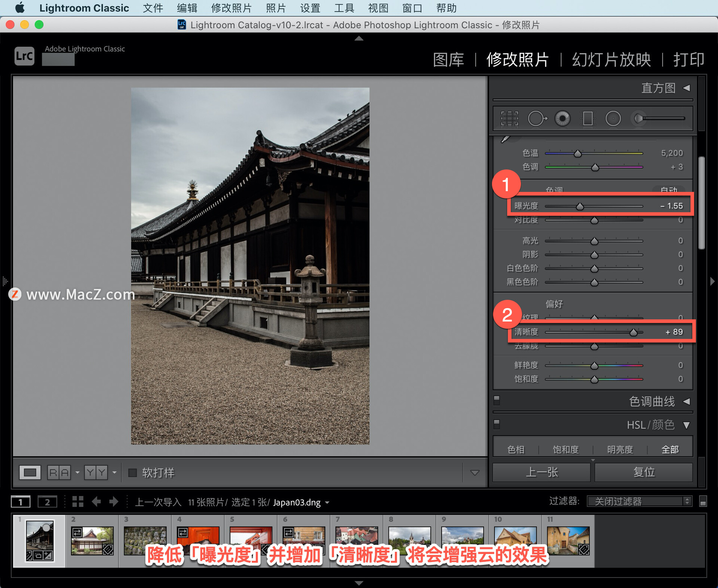Screen dimensions: 718x588
Task: Click adjustment badges on thumbnail 1
Action: pyautogui.click(x=39, y=555)
